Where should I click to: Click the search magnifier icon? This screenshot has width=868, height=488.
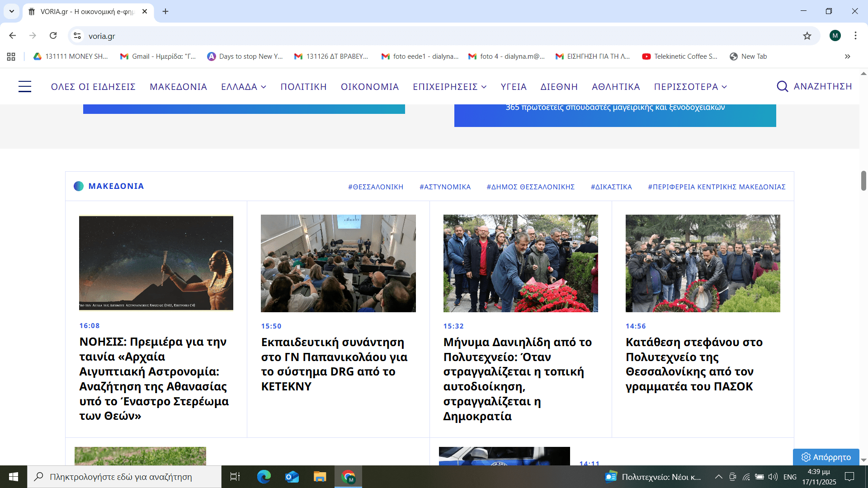coord(782,86)
